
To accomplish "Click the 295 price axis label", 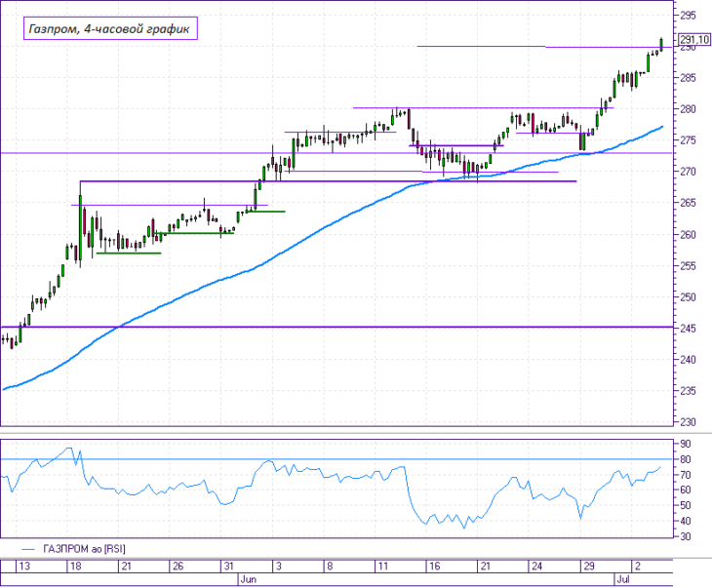I will point(688,16).
